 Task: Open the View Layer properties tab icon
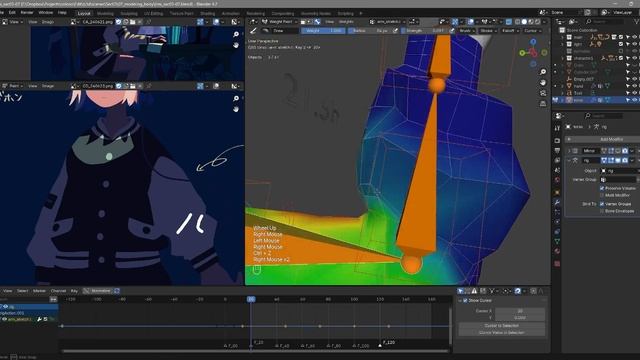557,160
